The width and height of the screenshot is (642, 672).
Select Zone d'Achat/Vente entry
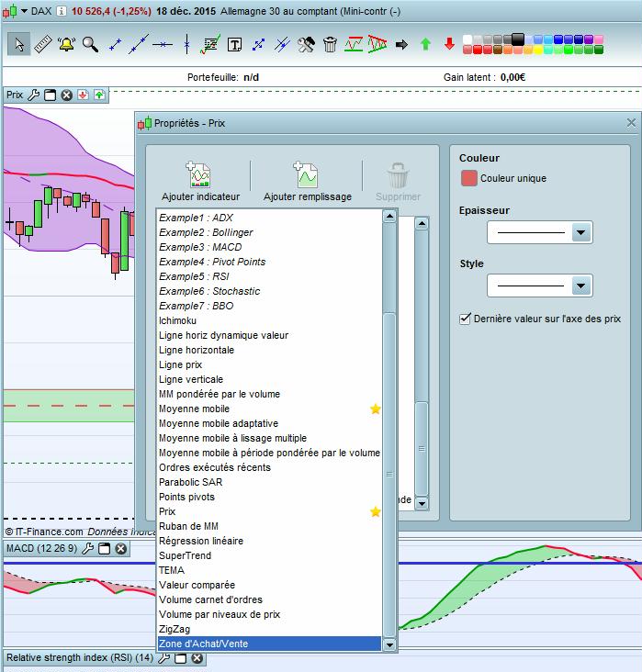point(269,644)
